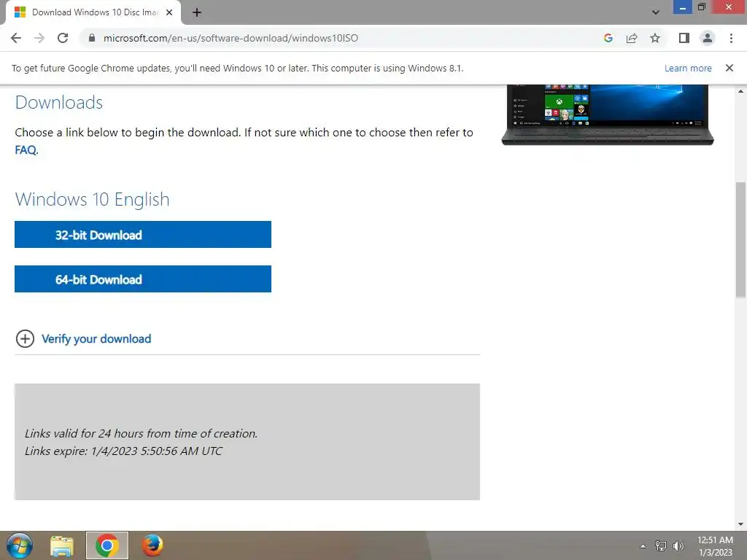Click the forward navigation arrow
This screenshot has width=747, height=560.
[39, 38]
